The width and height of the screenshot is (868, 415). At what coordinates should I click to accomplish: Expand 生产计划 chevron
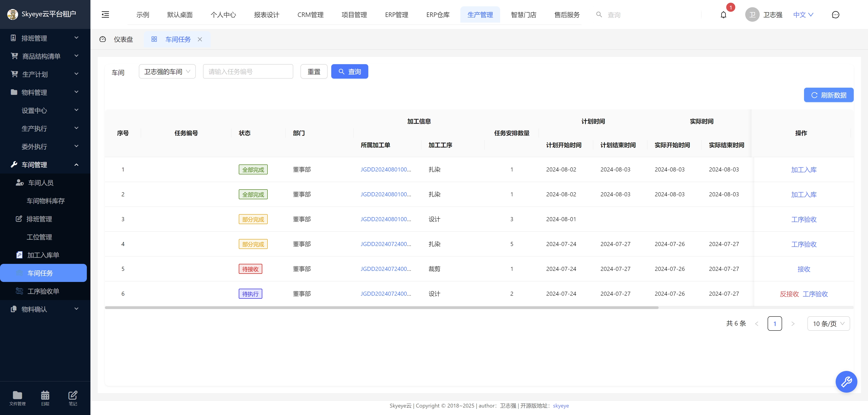point(76,74)
